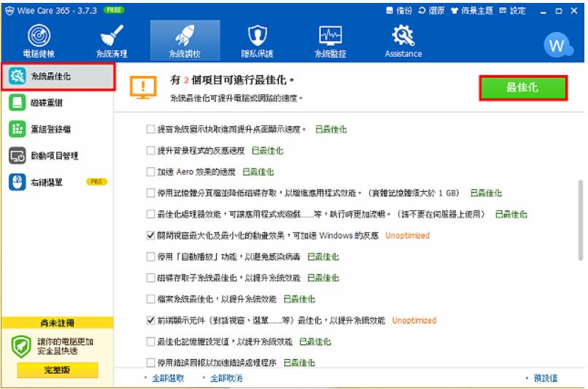Open the Assistance gear-wrench icon
The width and height of the screenshot is (588, 389).
403,36
